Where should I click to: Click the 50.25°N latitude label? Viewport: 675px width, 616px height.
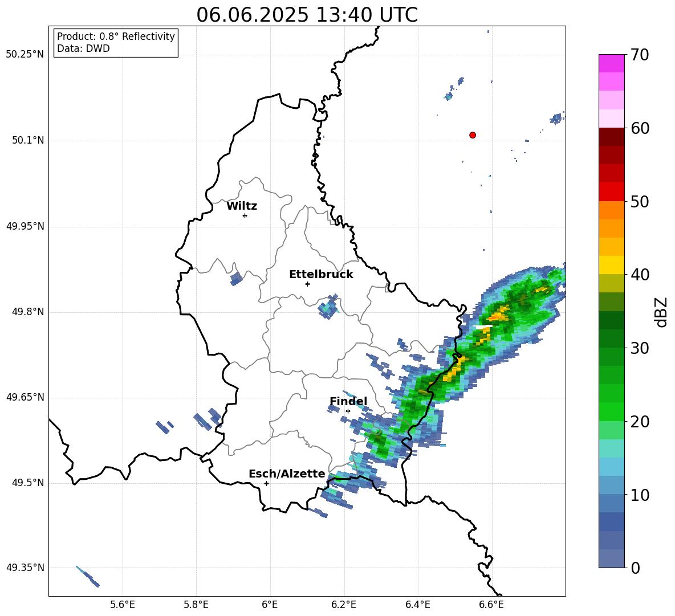click(25, 55)
